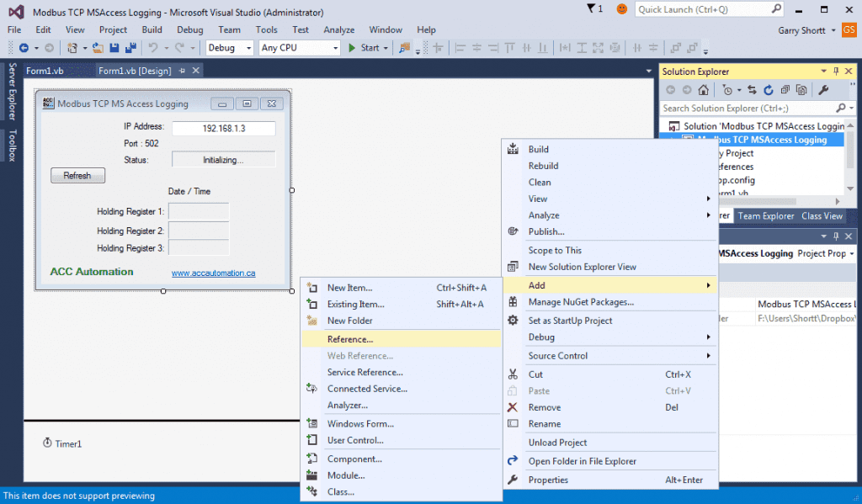Start debugging with the green Start arrow

pos(354,48)
